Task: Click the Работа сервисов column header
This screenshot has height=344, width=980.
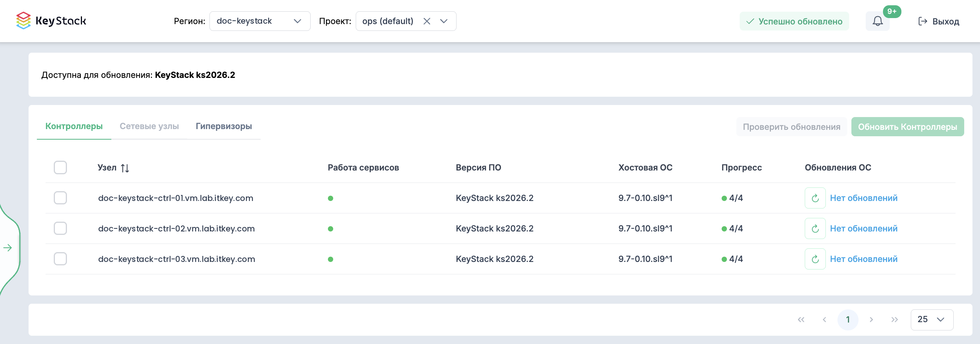Action: (x=363, y=167)
